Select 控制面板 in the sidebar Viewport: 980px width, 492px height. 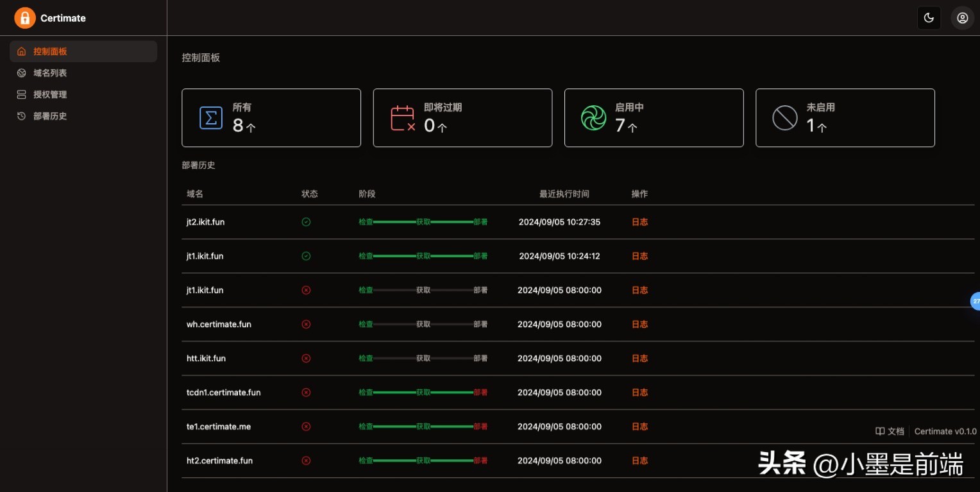[50, 51]
